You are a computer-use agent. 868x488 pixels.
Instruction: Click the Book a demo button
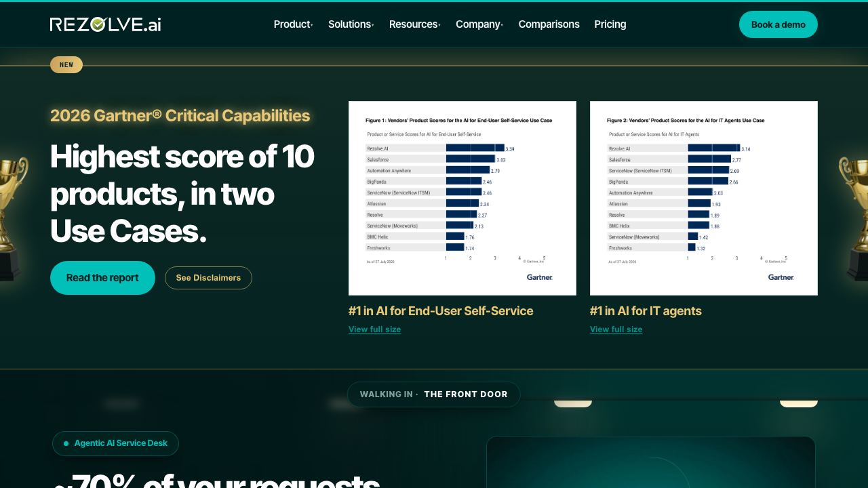pos(778,24)
